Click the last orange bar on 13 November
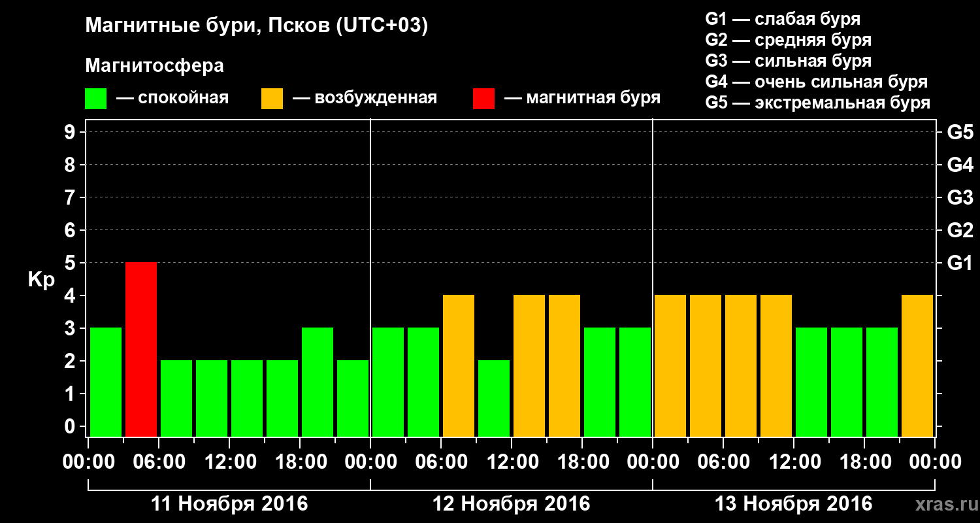This screenshot has width=980, height=523. pyautogui.click(x=917, y=365)
